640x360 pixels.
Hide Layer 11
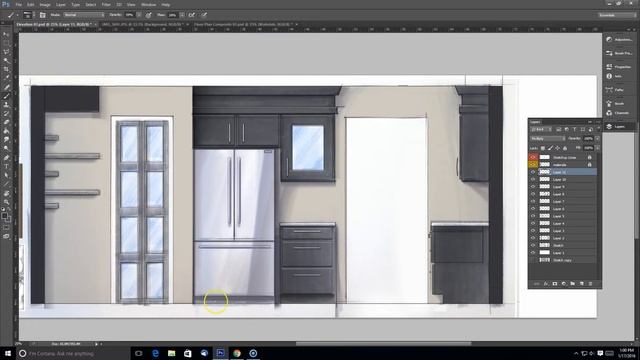tap(533, 172)
